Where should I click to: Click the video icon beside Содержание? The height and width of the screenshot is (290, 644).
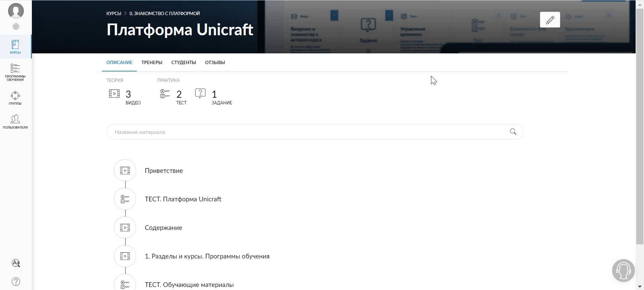tap(125, 228)
